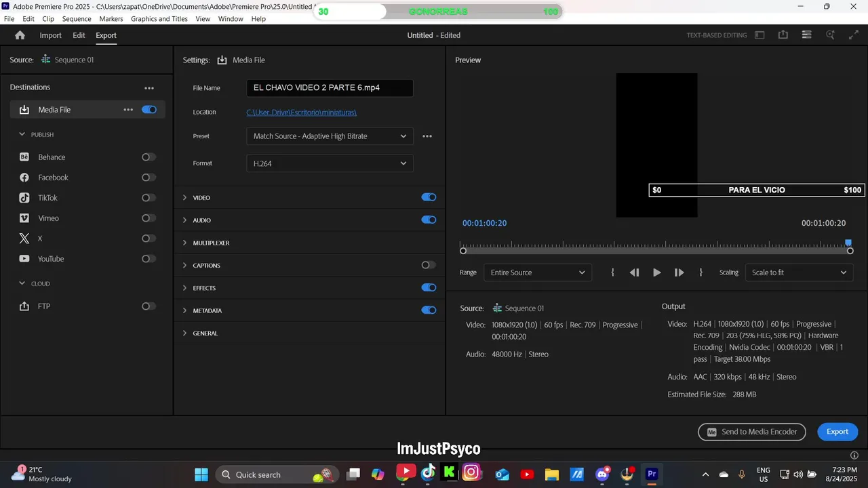Click the FTP upload icon
This screenshot has width=868, height=488.
point(24,306)
